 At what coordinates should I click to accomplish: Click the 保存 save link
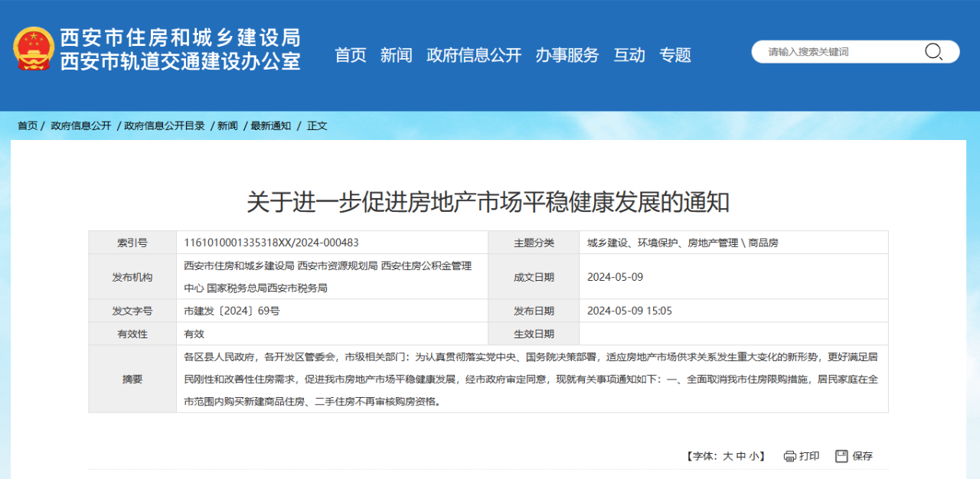coord(862,456)
